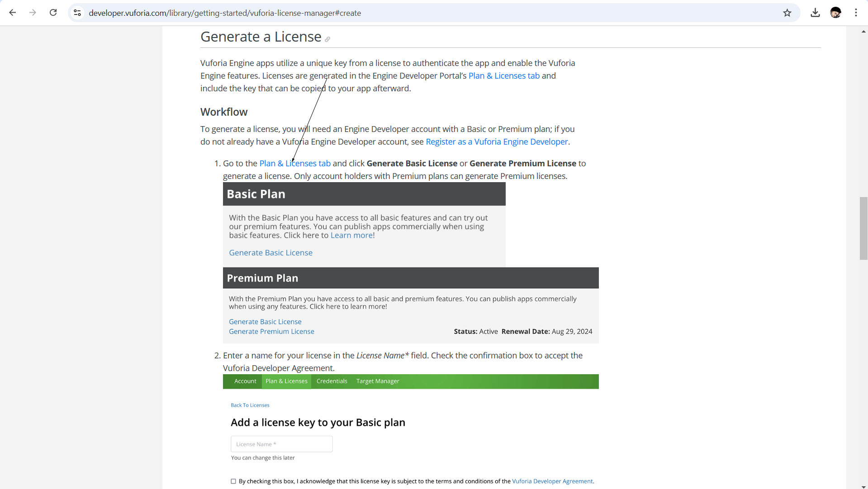Click the License Name input field
The image size is (868, 489).
coord(281,444)
